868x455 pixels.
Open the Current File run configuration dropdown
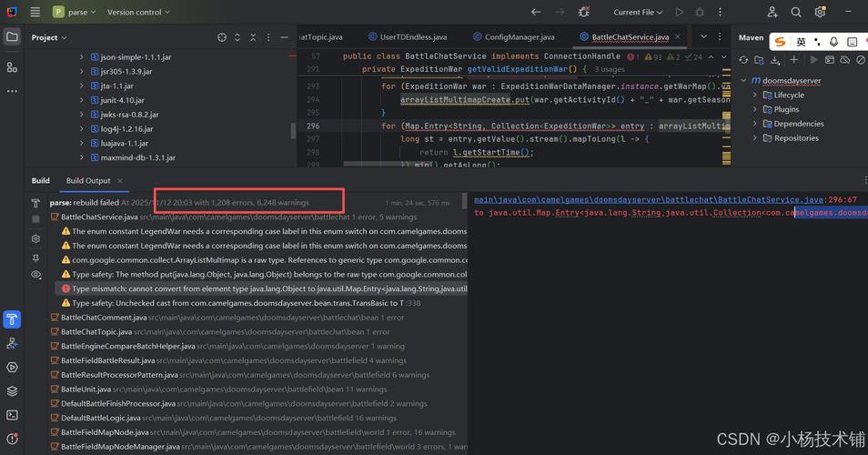(639, 12)
